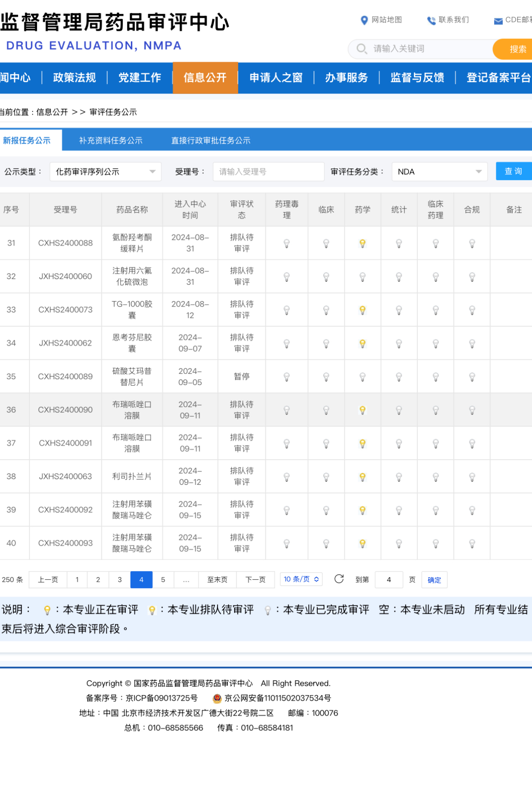Click pharmacology-toxicology bulb in row 35
This screenshot has height=786, width=532.
(x=287, y=377)
